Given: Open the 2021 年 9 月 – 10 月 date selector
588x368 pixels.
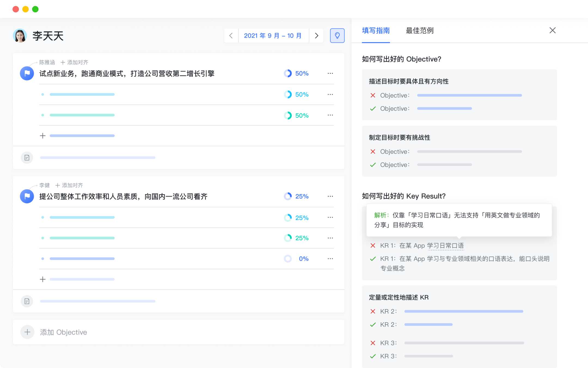Looking at the screenshot, I should (273, 35).
